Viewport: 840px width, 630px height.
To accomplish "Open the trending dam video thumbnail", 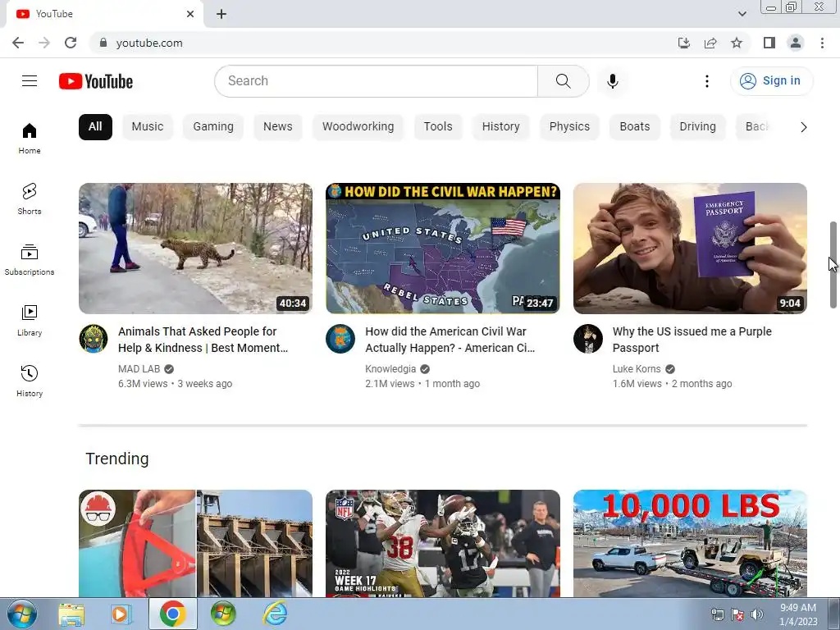I will 195,543.
